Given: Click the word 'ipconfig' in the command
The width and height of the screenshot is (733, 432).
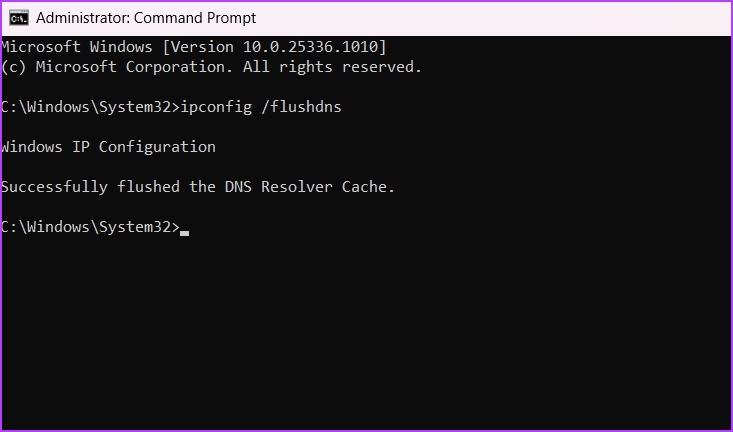Looking at the screenshot, I should click(216, 107).
